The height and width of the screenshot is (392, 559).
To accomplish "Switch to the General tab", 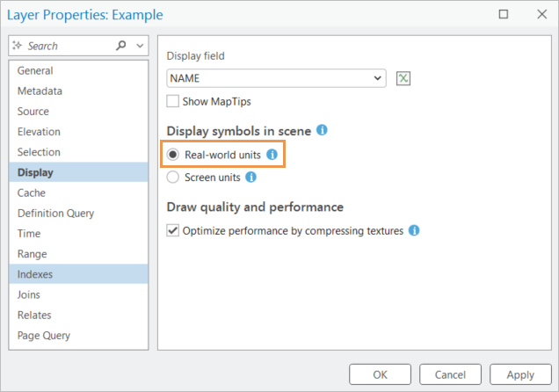I will [x=35, y=71].
